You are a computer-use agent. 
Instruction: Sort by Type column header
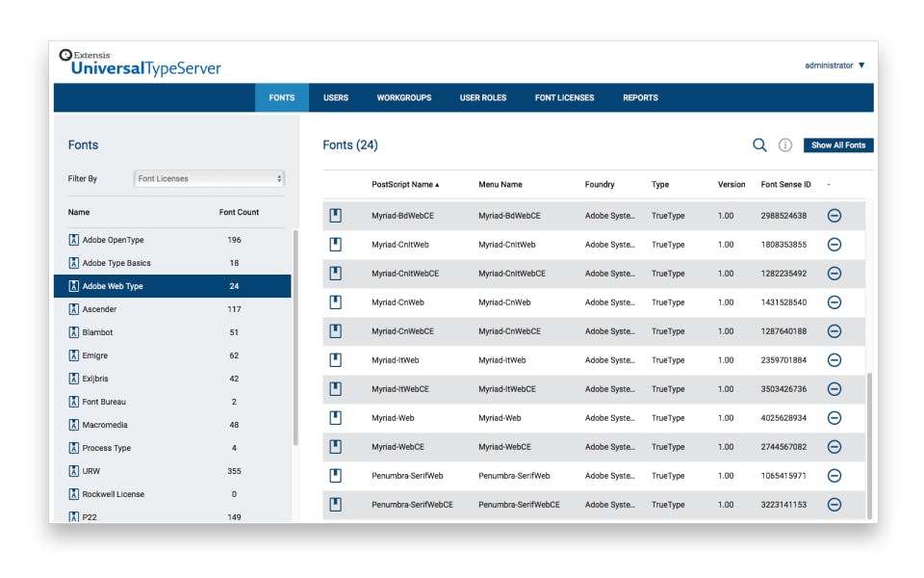(x=660, y=185)
